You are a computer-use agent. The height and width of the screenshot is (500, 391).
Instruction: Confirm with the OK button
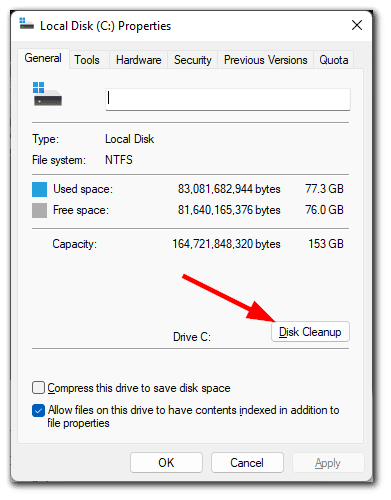(x=166, y=463)
